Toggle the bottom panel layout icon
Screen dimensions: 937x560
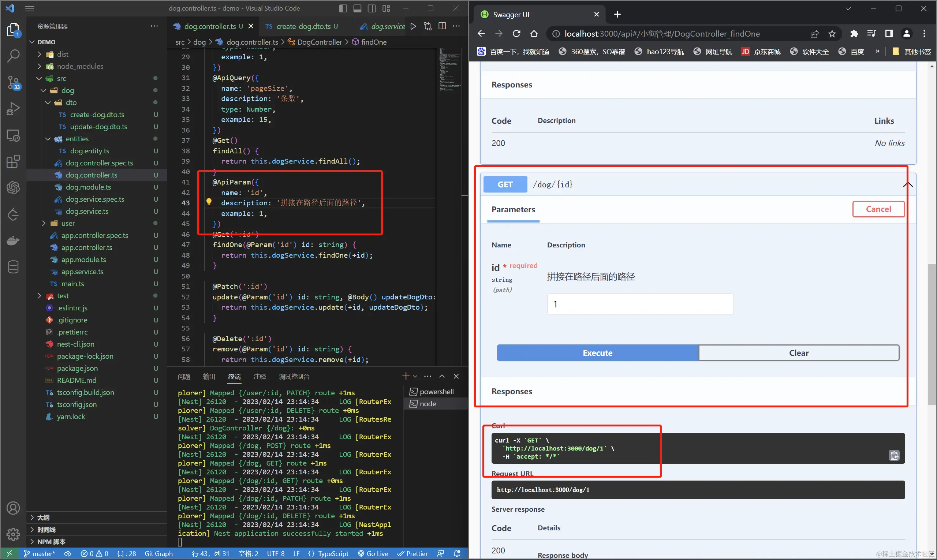[x=357, y=8]
